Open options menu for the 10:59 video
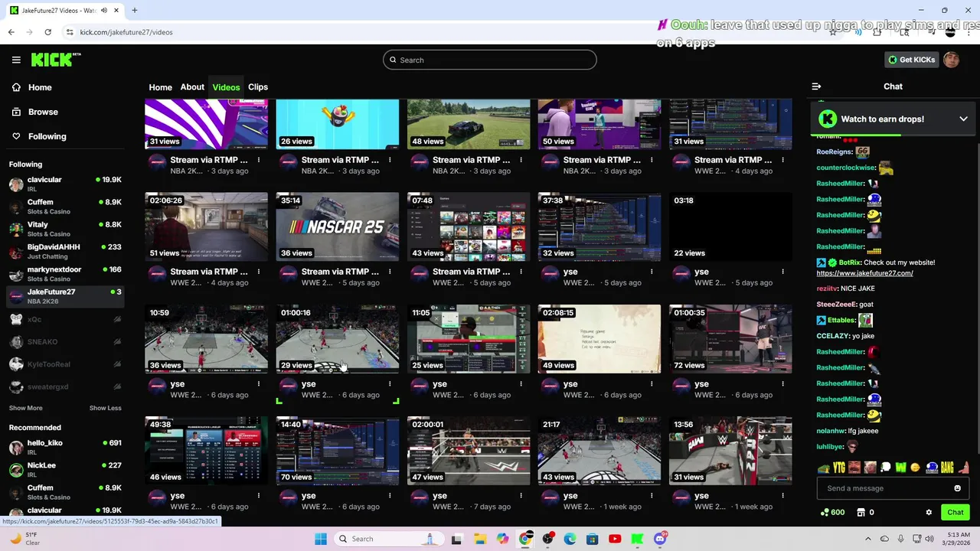Screen dimensions: 980x551 point(259,384)
